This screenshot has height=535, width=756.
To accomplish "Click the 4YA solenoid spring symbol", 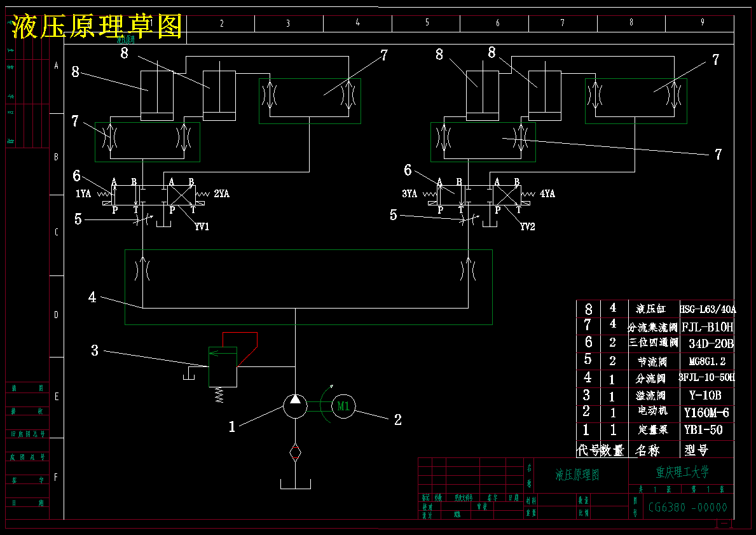I will tap(528, 194).
